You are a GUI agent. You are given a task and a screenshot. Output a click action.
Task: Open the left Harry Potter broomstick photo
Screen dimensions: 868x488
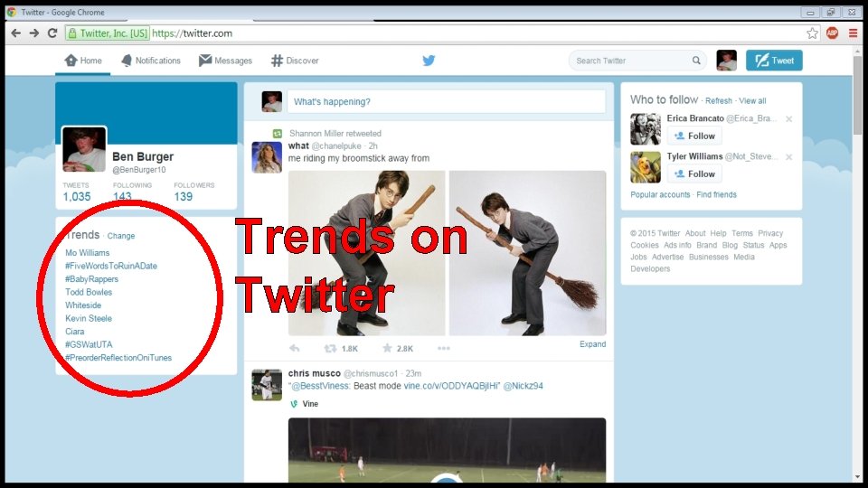(366, 253)
